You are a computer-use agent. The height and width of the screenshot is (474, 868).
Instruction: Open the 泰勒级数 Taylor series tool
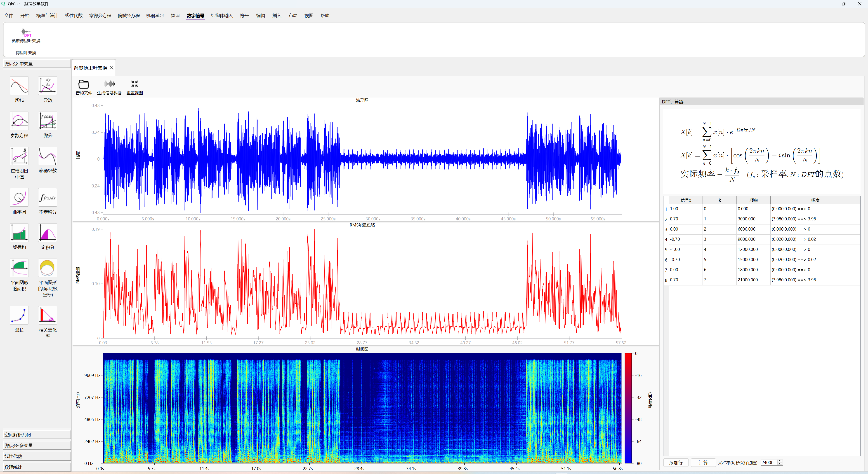tap(47, 156)
